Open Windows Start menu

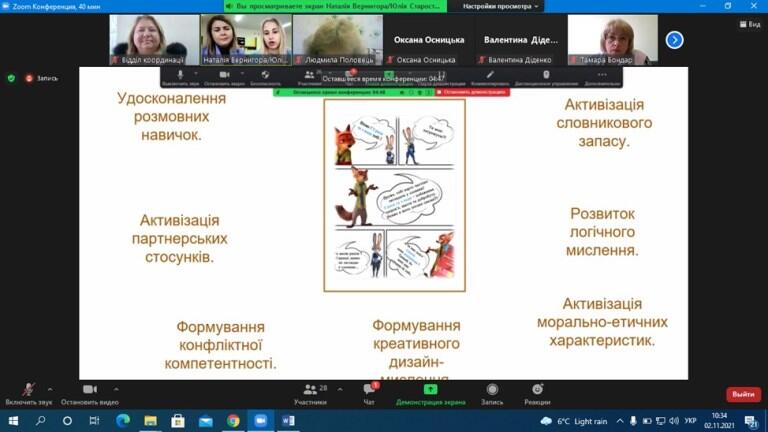pos(13,421)
